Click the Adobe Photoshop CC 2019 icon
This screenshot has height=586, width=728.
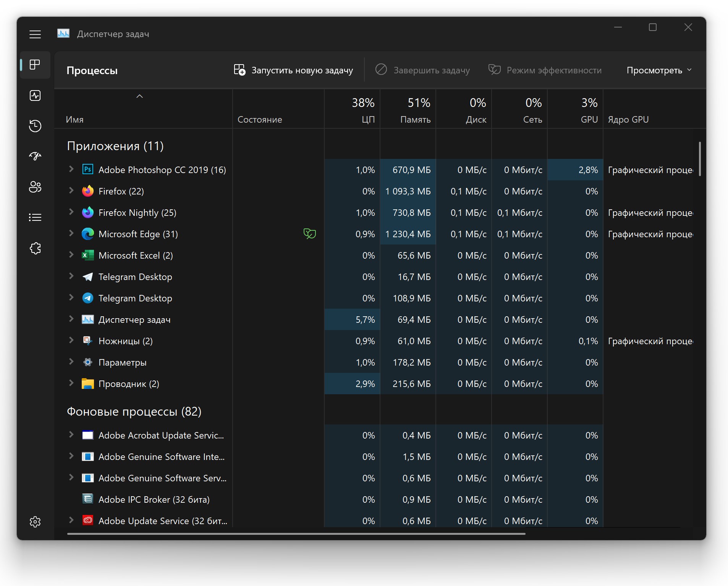(x=88, y=169)
